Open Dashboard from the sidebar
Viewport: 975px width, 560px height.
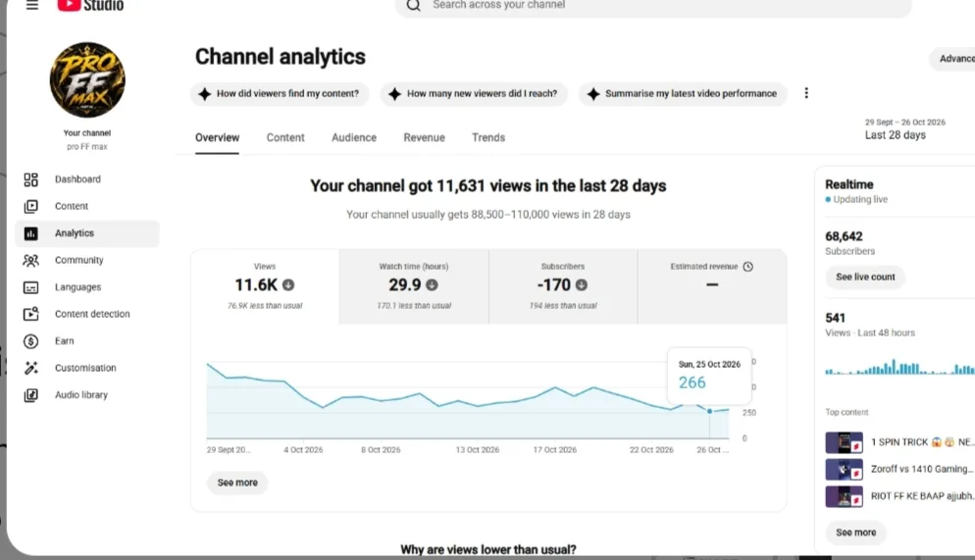point(87,179)
